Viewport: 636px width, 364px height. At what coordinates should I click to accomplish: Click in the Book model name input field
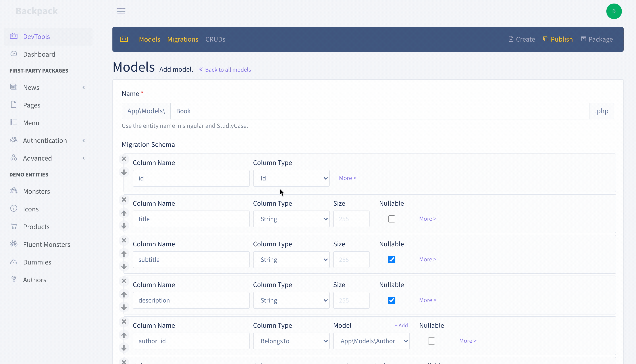(x=380, y=111)
